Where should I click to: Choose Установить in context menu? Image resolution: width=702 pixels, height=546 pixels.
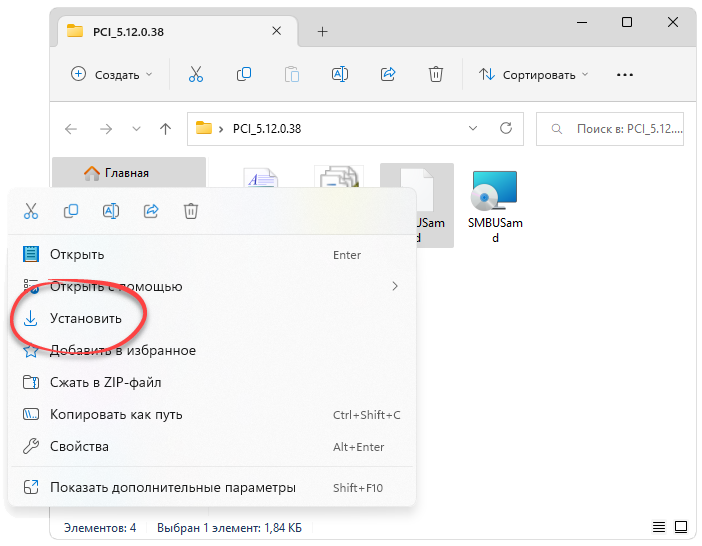click(212, 319)
